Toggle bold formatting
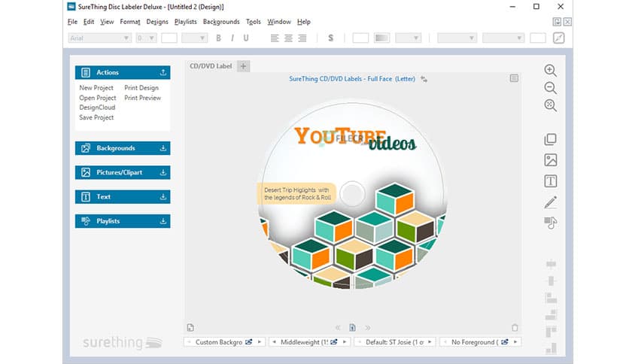 coord(218,38)
